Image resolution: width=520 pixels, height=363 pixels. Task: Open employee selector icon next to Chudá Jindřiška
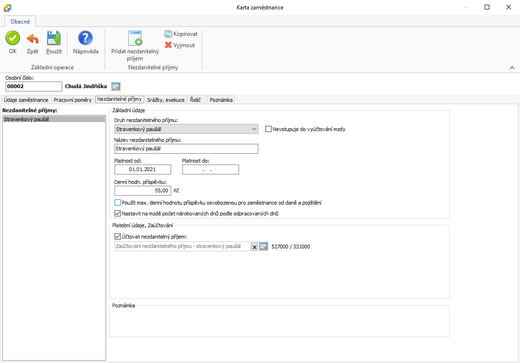116,86
